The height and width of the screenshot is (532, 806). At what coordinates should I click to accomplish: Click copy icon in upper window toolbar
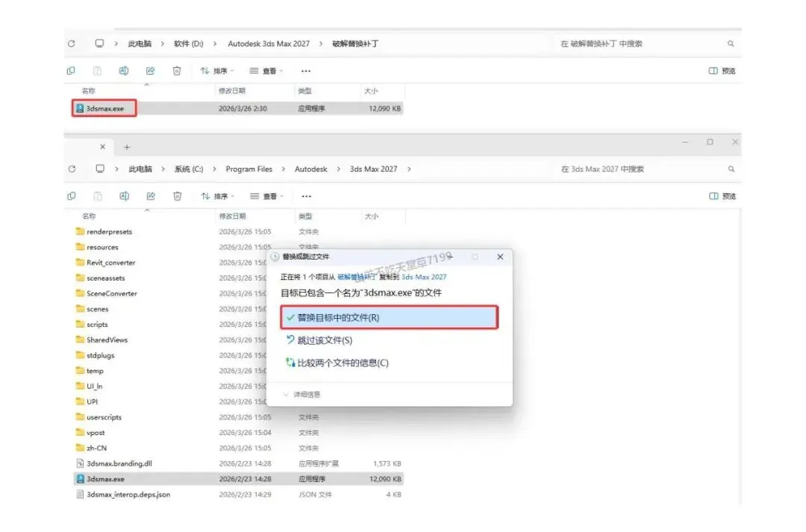coord(71,71)
